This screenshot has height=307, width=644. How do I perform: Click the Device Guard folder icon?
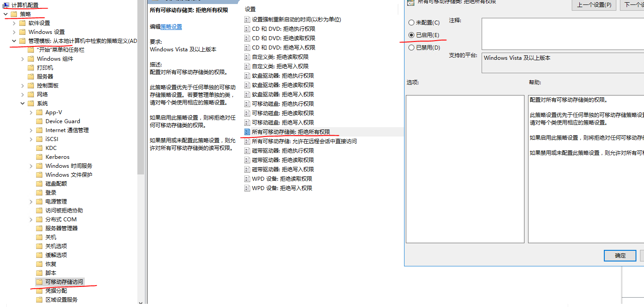39,121
